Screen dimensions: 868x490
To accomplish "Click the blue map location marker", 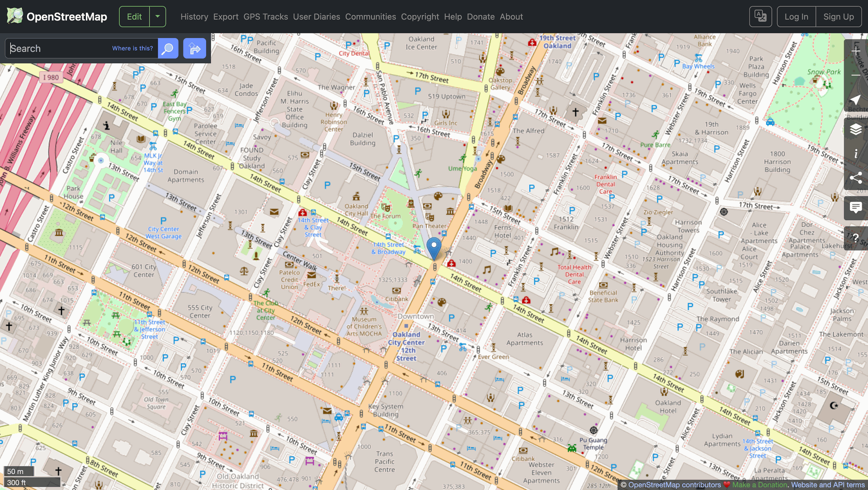I will click(434, 248).
